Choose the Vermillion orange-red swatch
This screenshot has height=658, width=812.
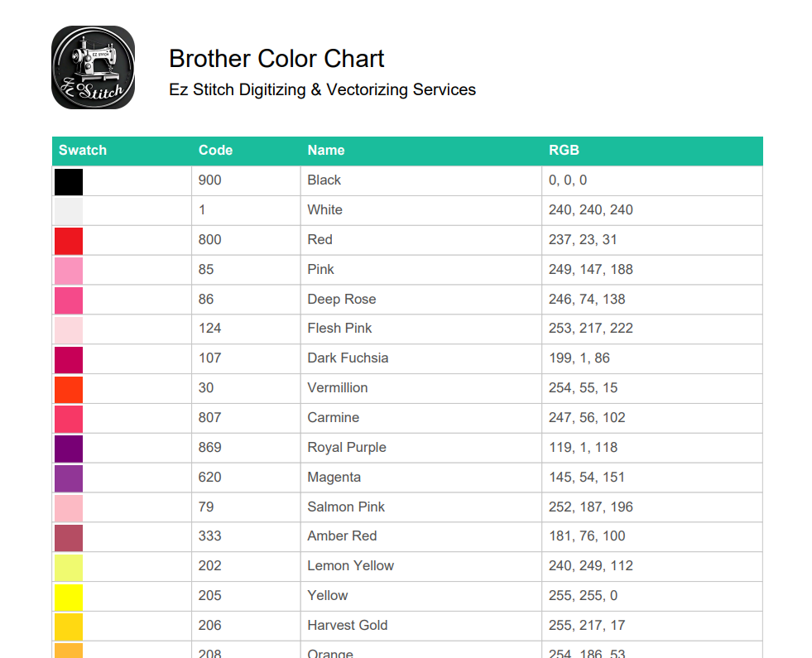69,390
